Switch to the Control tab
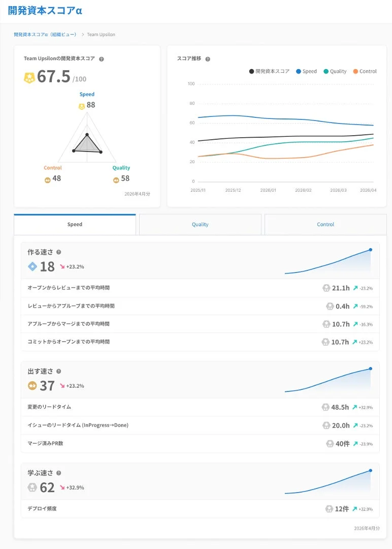The height and width of the screenshot is (549, 392). pos(325,225)
